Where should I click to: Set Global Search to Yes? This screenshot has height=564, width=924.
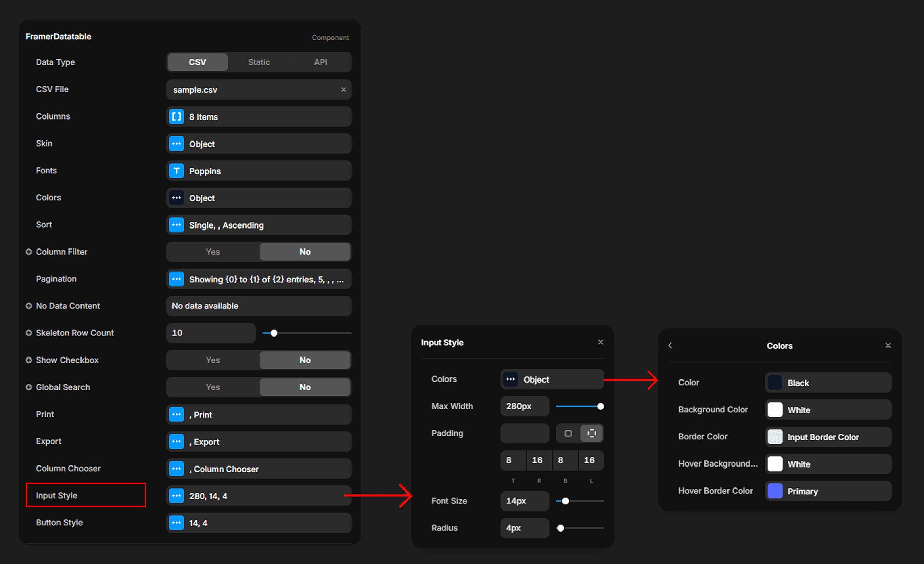(213, 387)
